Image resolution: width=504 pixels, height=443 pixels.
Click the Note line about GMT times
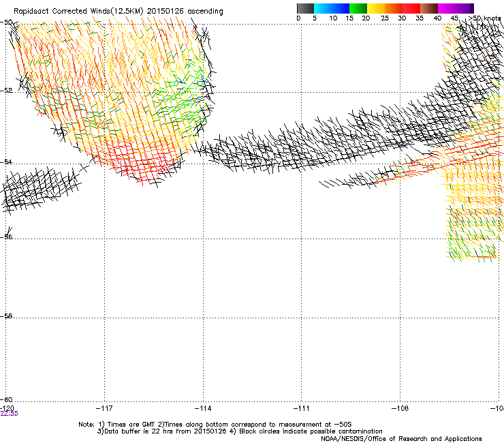(215, 425)
